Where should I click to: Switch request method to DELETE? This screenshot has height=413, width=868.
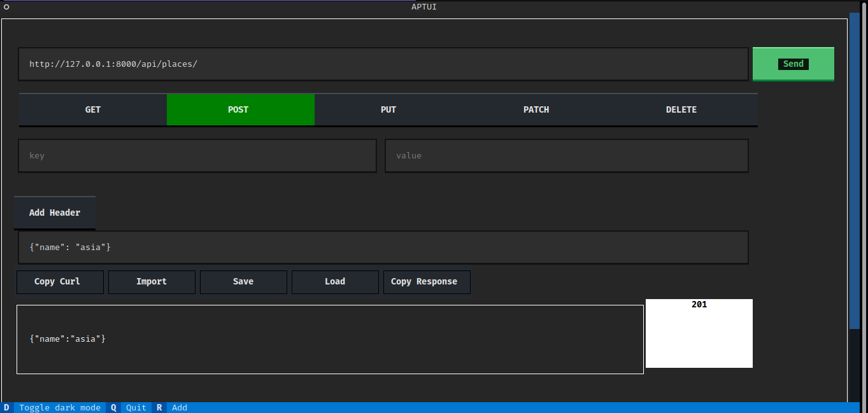coord(681,109)
